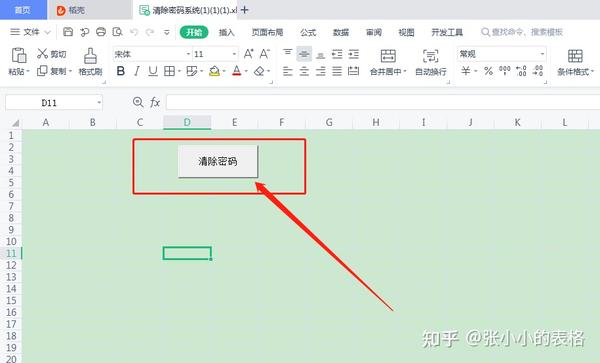Switch to 数据 Data tab
This screenshot has height=363, width=600.
click(x=341, y=32)
